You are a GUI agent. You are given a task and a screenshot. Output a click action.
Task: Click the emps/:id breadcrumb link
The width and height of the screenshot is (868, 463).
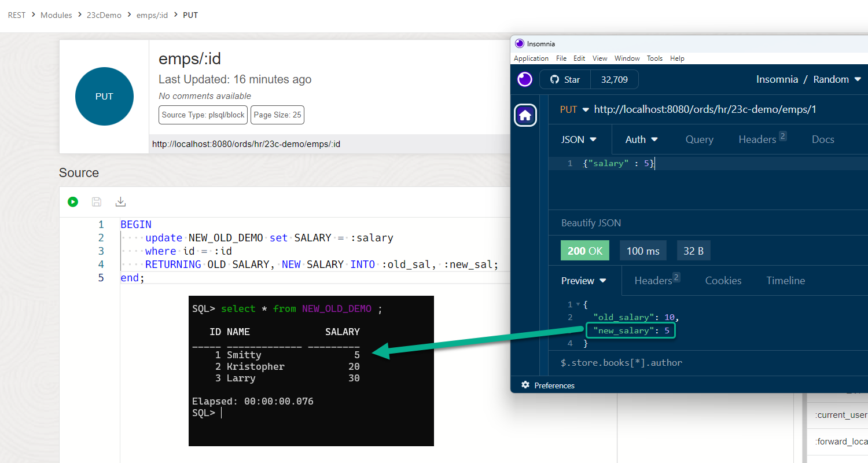pos(152,15)
